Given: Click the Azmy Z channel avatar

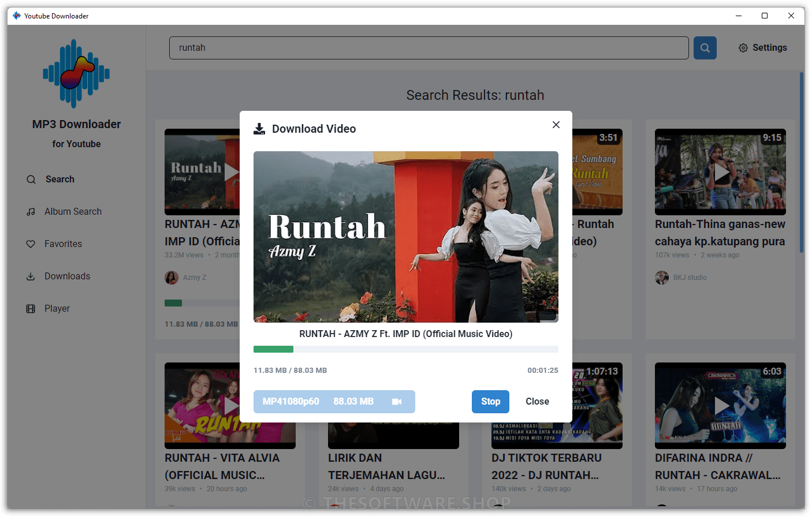Looking at the screenshot, I should [172, 278].
